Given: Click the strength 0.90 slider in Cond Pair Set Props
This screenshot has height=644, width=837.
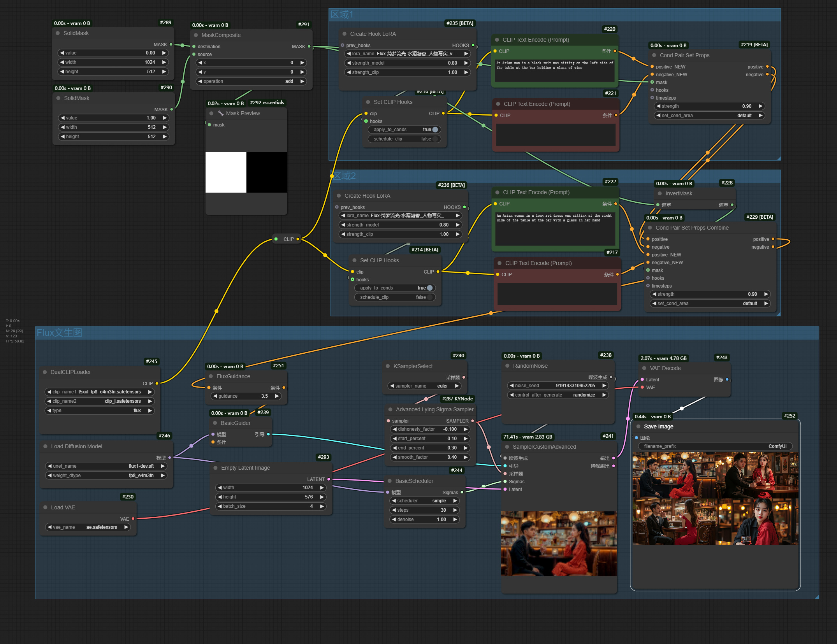Looking at the screenshot, I should 709,106.
